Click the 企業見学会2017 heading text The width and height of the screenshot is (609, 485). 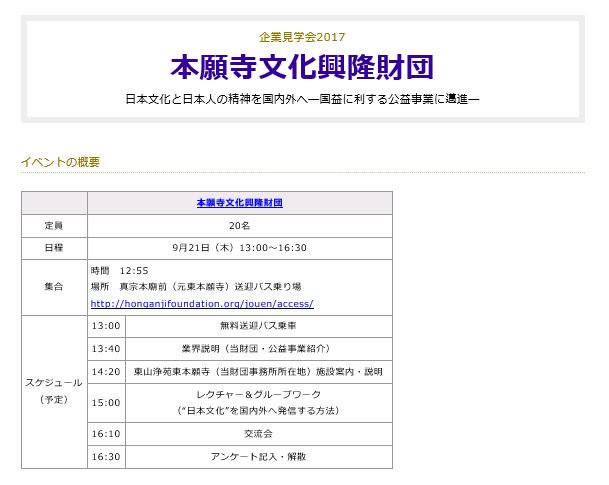pyautogui.click(x=302, y=37)
